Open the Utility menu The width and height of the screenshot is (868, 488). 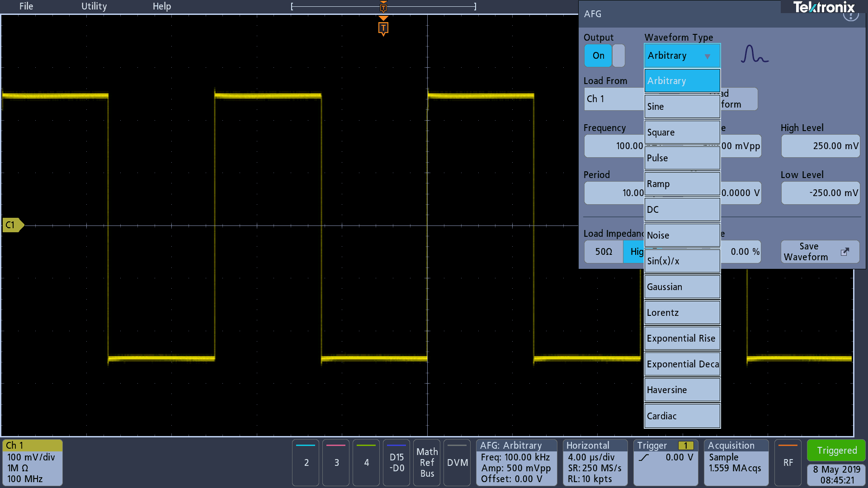click(x=94, y=6)
